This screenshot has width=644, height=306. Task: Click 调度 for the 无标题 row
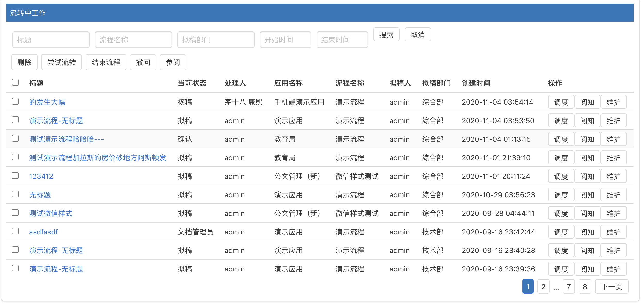pyautogui.click(x=561, y=195)
